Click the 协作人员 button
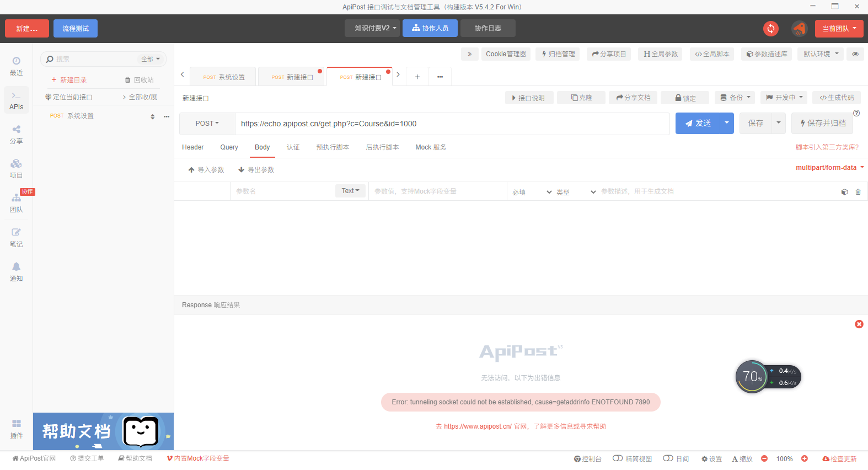Image resolution: width=868 pixels, height=470 pixels. tap(430, 28)
